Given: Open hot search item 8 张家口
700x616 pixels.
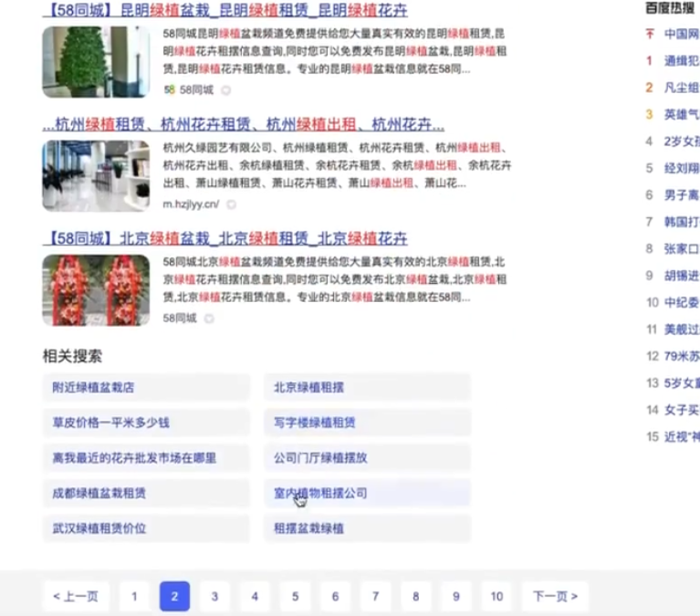Looking at the screenshot, I should point(682,248).
